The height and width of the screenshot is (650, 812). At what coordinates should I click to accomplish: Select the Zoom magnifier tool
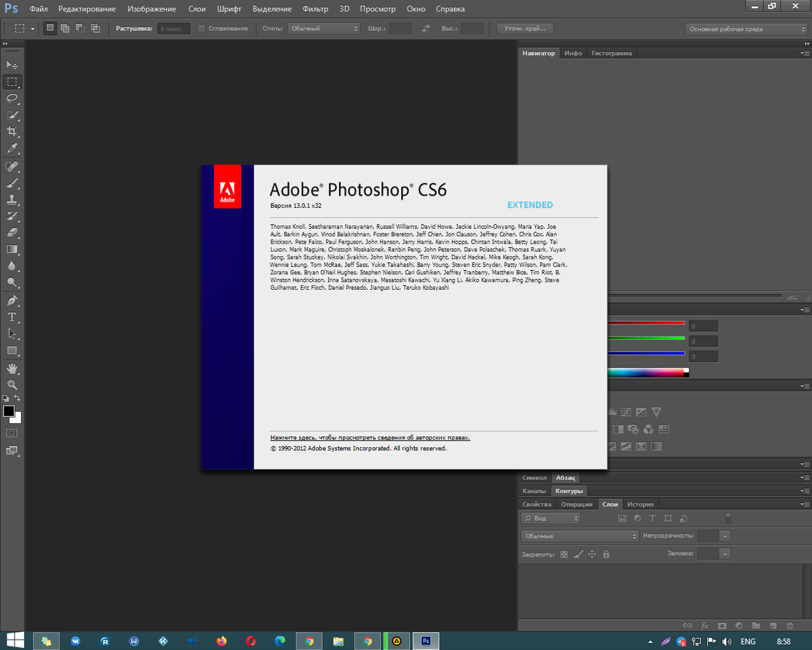pos(12,385)
